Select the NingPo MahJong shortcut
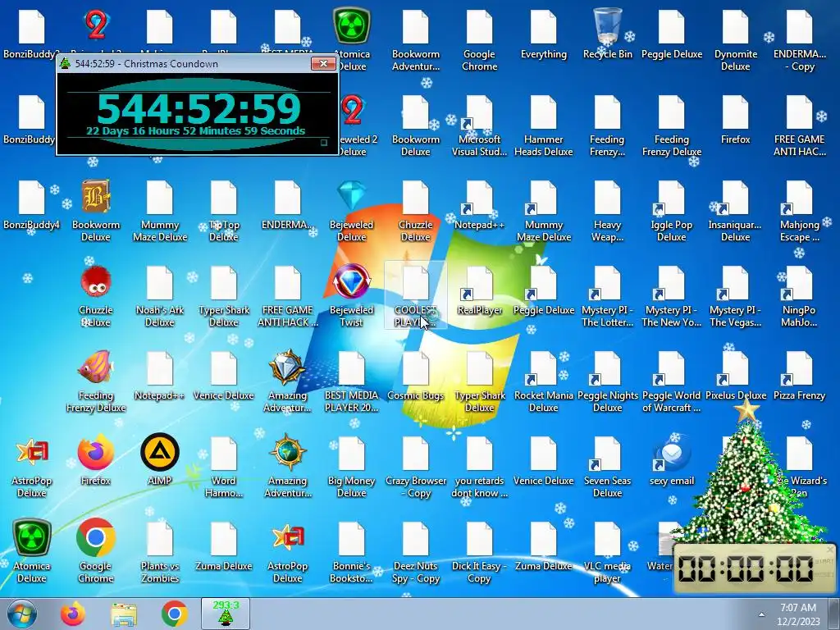 coord(799,296)
